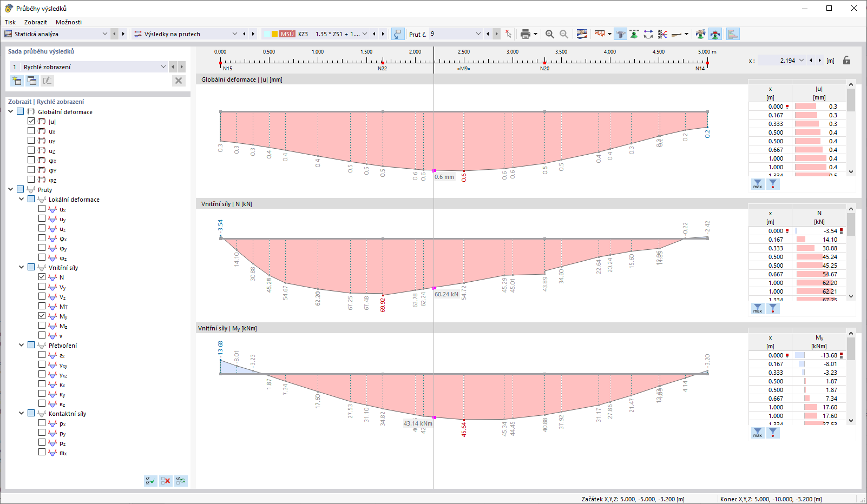Click the red result diagram settings icon
This screenshot has width=867, height=504.
pyautogui.click(x=600, y=34)
